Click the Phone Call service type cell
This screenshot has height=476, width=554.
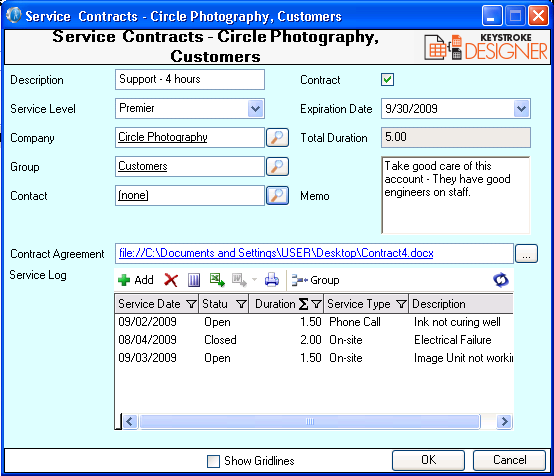click(355, 322)
